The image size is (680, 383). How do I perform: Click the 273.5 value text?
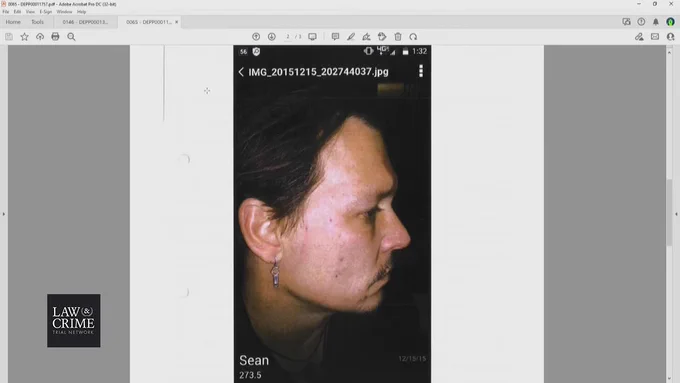[250, 375]
